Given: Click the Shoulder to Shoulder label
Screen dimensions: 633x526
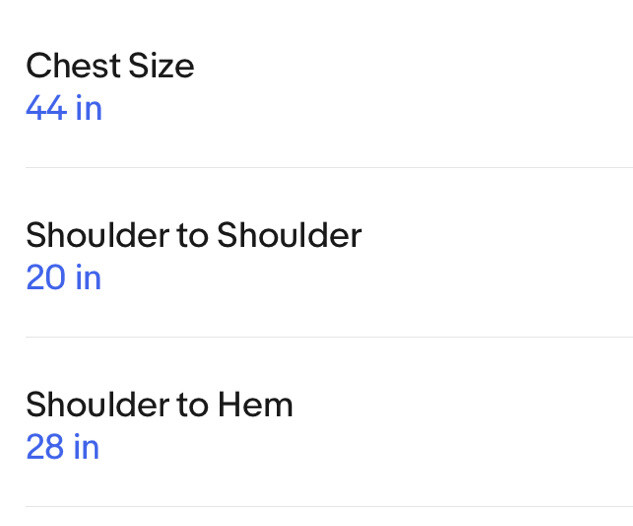Looking at the screenshot, I should click(194, 235).
